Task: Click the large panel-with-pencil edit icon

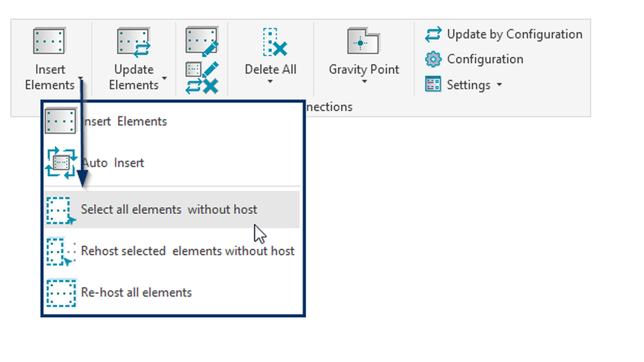Action: pyautogui.click(x=202, y=41)
